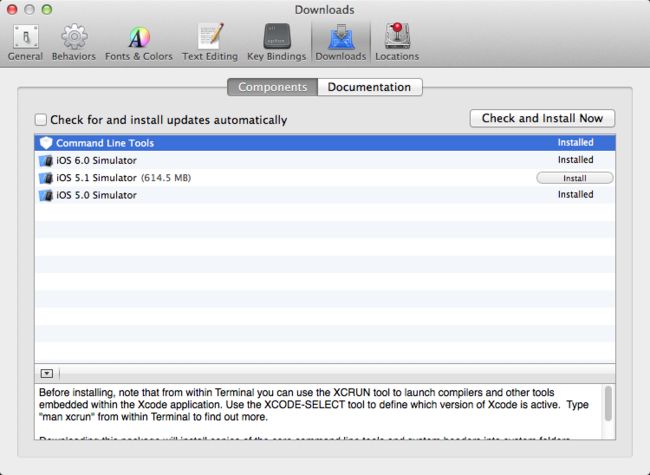This screenshot has width=650, height=475.
Task: Minimize the Downloads window
Action: point(29,9)
